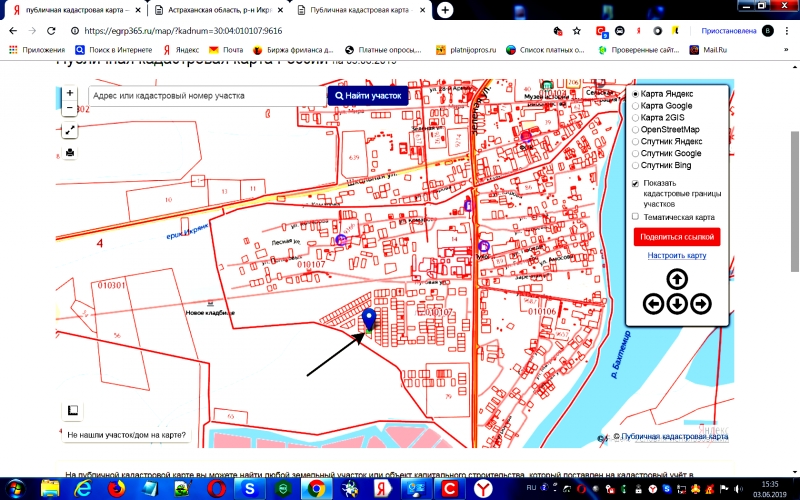Bookmark this page with star icon

[577, 31]
